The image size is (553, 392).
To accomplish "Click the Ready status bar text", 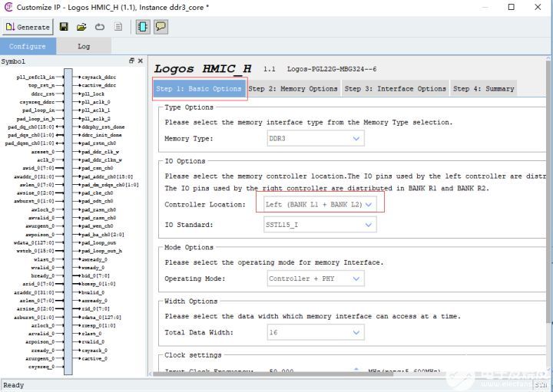I will click(x=13, y=385).
